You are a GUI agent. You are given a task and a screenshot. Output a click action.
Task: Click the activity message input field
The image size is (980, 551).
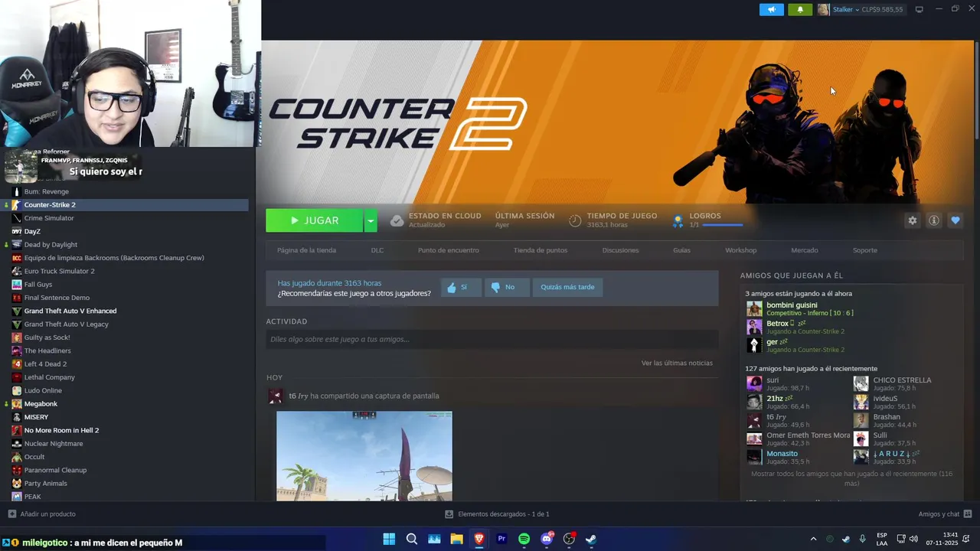492,339
